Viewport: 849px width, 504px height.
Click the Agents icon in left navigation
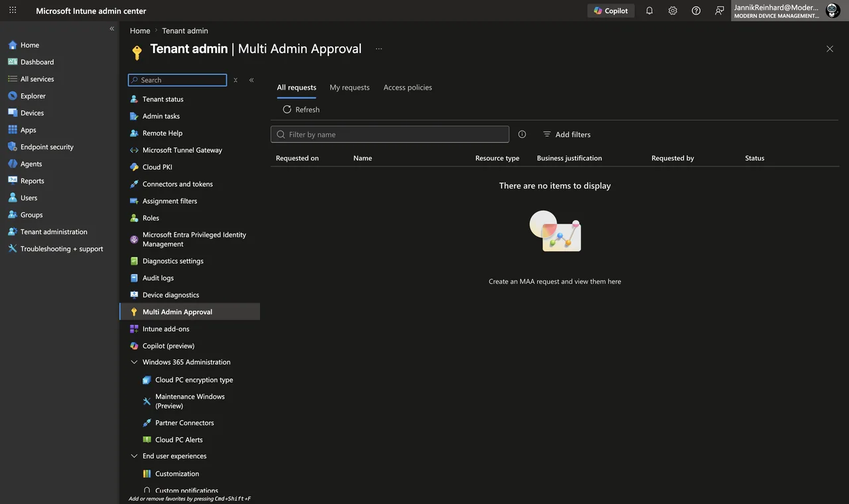pyautogui.click(x=13, y=164)
